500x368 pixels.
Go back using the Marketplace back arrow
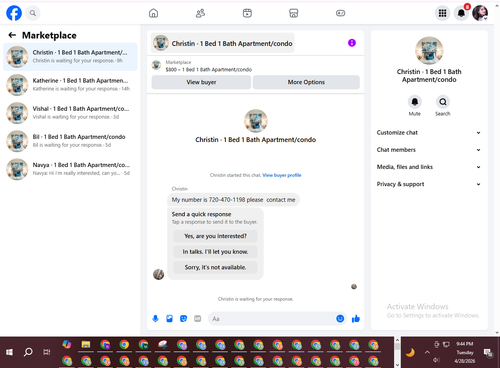pos(12,35)
